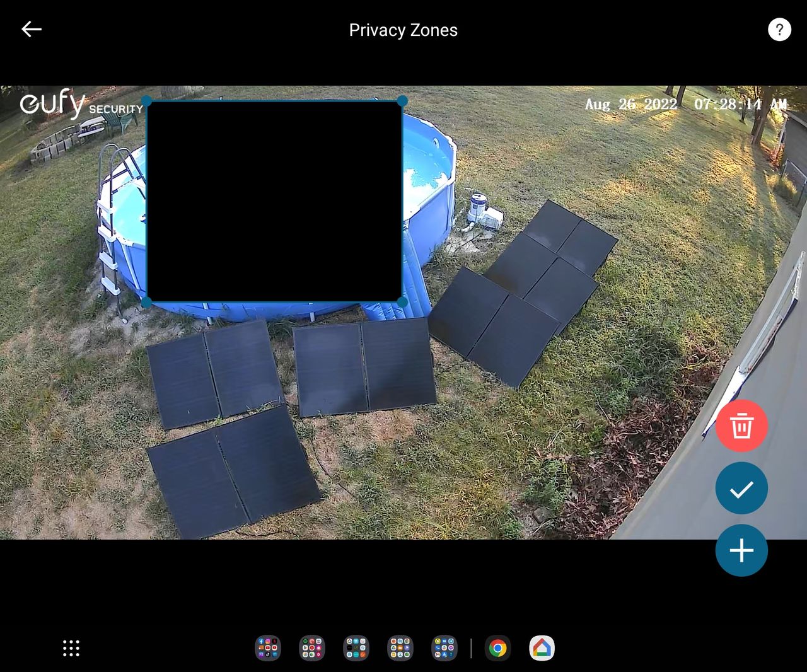Open the fourth app folder in taskbar
Viewport: 807px width, 672px height.
400,648
